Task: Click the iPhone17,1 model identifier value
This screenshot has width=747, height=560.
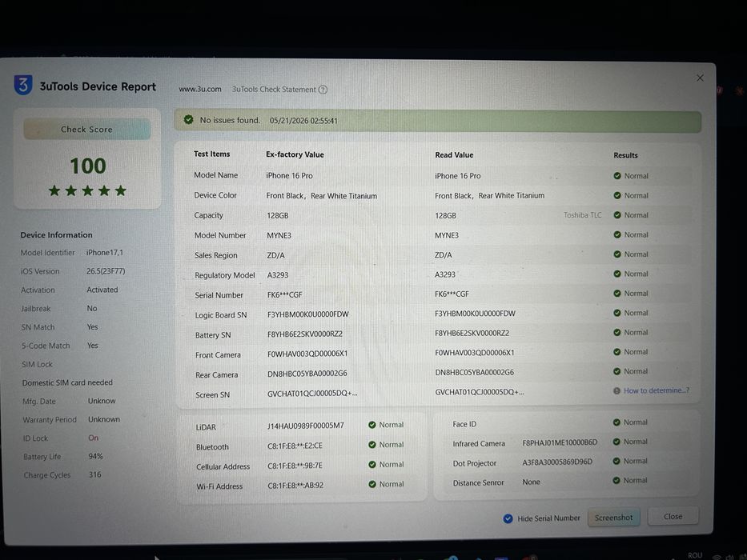Action: click(105, 252)
